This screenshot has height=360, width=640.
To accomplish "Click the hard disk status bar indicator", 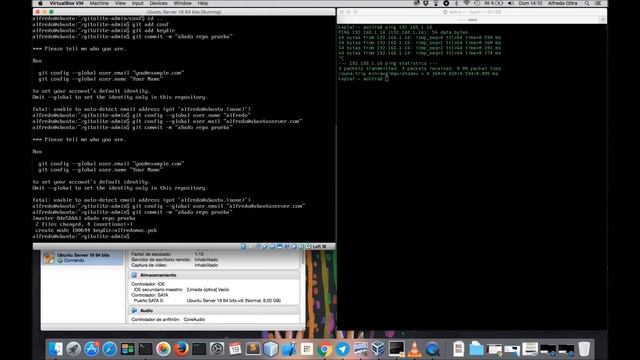I will point(243,247).
